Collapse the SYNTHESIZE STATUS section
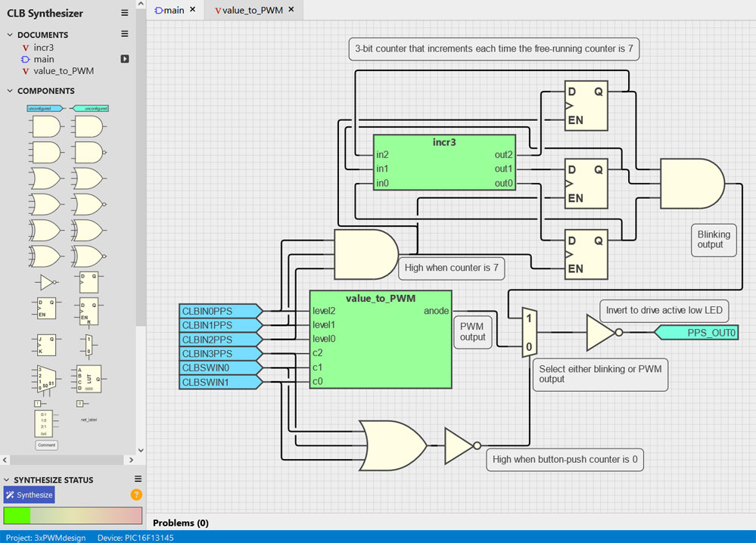 click(x=8, y=479)
